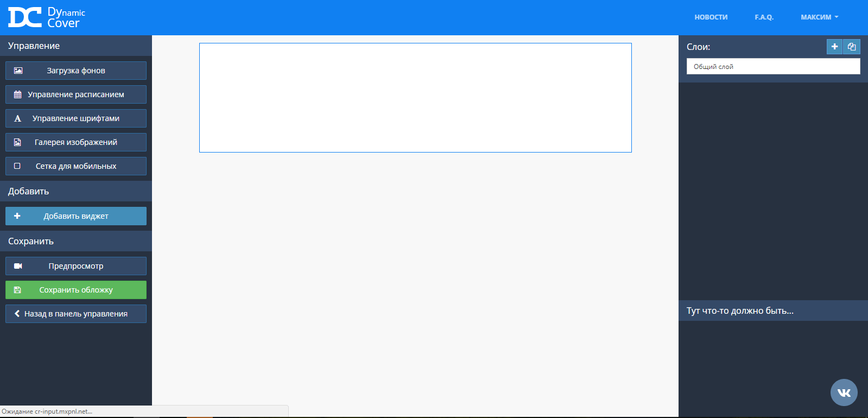Click the blank cover canvas area
Viewport: 868px width, 418px height.
415,98
